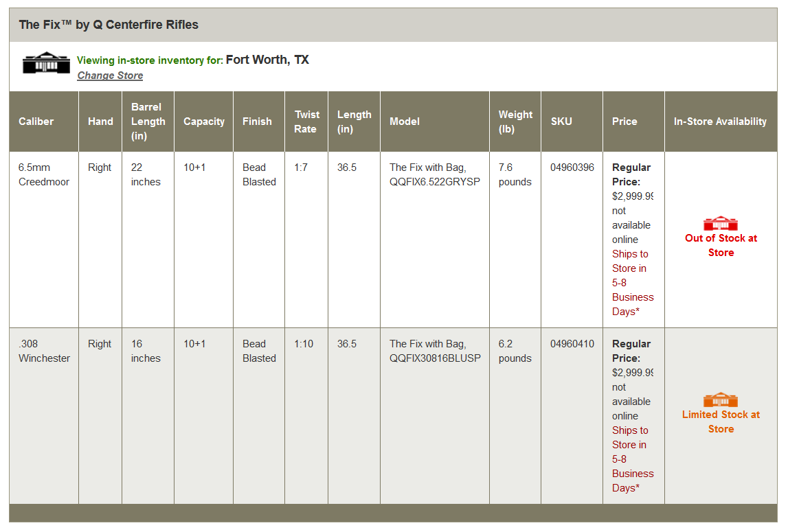Click the Caliber column header

(36, 122)
